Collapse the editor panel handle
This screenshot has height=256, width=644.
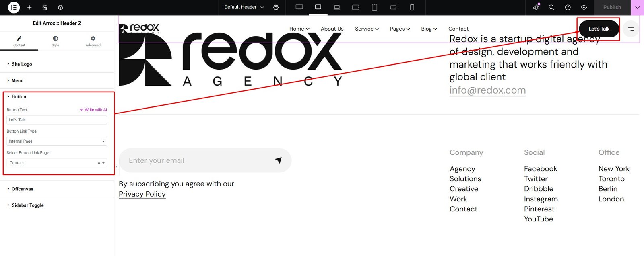(x=116, y=167)
